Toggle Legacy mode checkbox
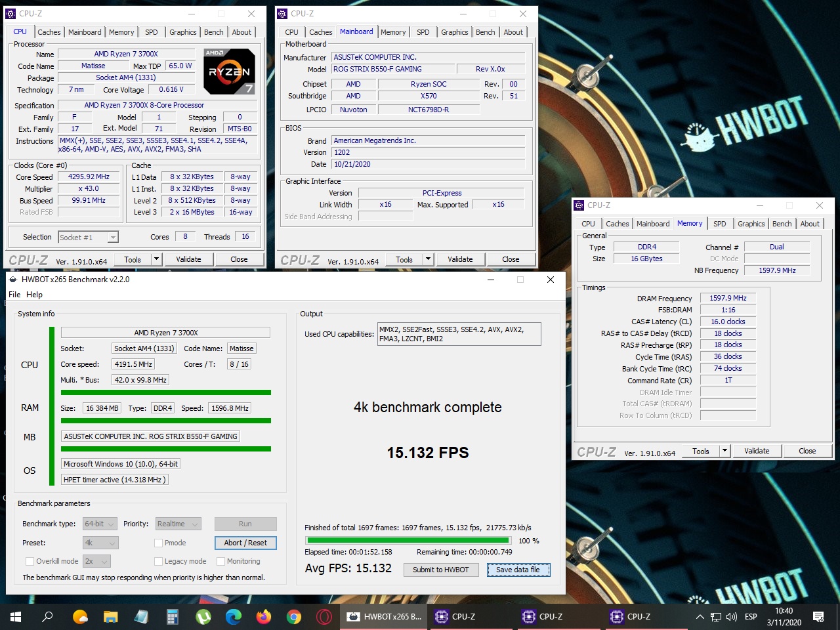 [158, 561]
